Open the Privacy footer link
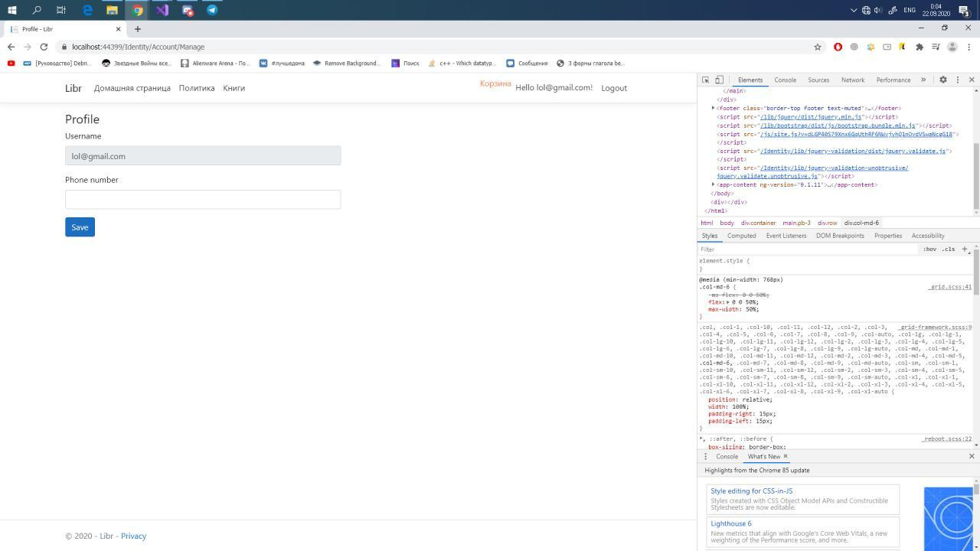This screenshot has width=980, height=551. tap(133, 536)
